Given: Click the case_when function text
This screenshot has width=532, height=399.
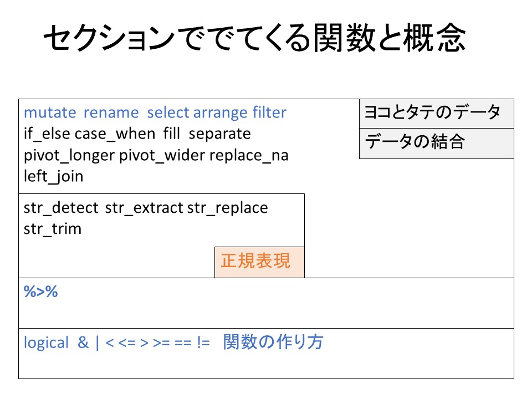Looking at the screenshot, I should [x=115, y=134].
